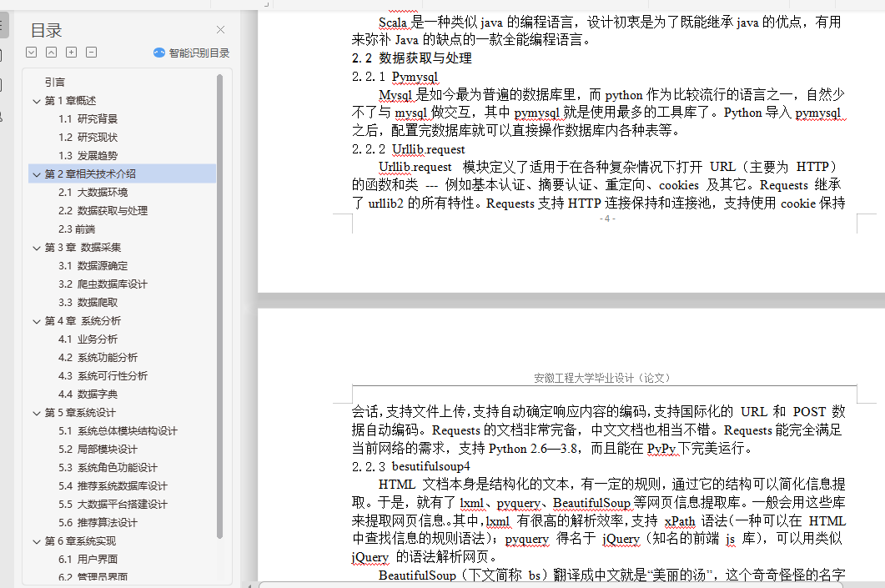Click the word Scala at paragraph start
This screenshot has height=588, width=885.
(393, 23)
